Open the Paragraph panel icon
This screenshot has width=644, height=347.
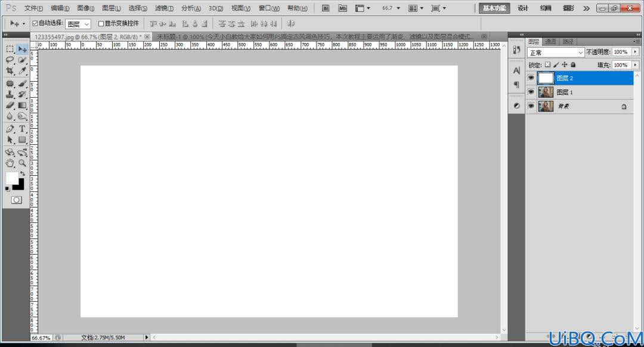pos(516,85)
